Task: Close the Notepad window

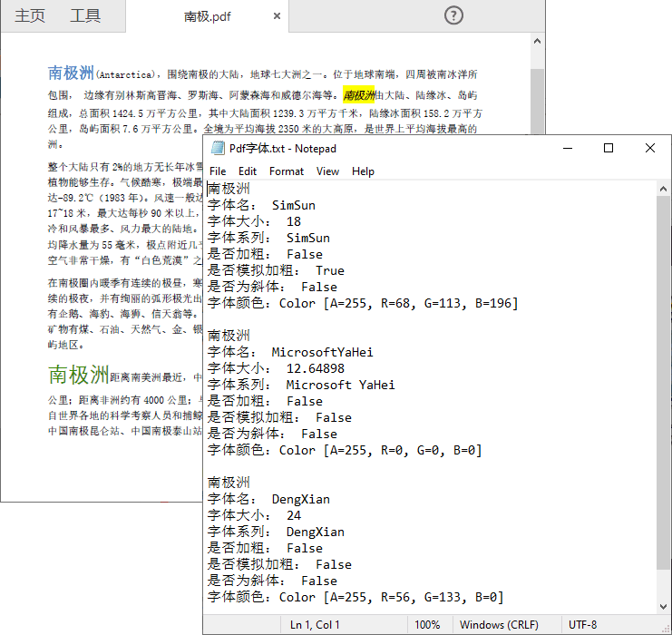Action: pyautogui.click(x=650, y=148)
